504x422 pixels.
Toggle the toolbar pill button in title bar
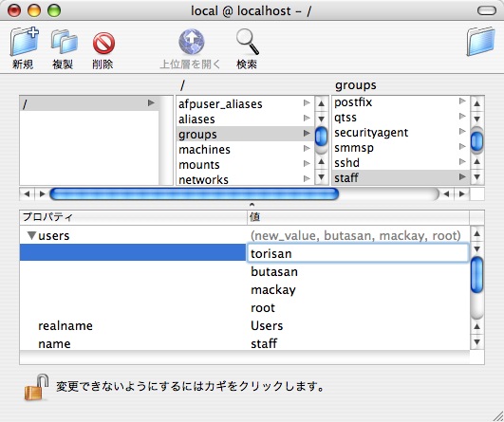(x=487, y=11)
